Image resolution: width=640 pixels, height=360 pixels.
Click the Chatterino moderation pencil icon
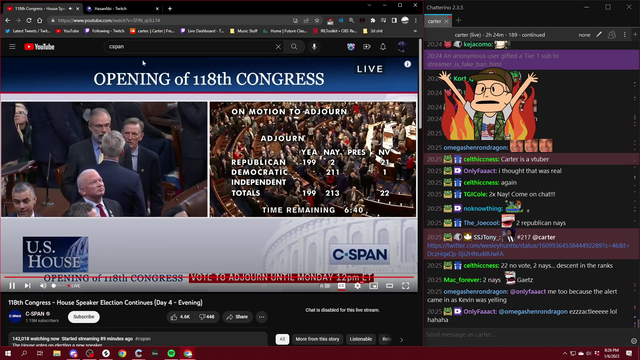599,35
